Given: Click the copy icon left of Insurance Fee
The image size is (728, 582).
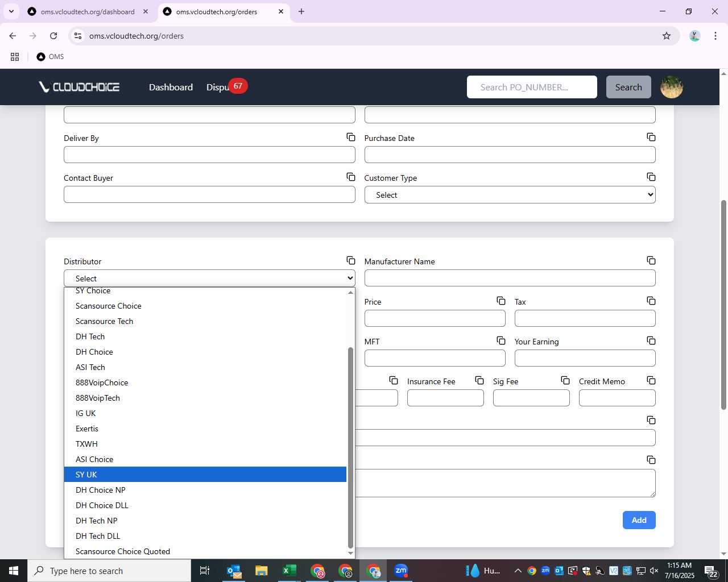Looking at the screenshot, I should coord(394,381).
